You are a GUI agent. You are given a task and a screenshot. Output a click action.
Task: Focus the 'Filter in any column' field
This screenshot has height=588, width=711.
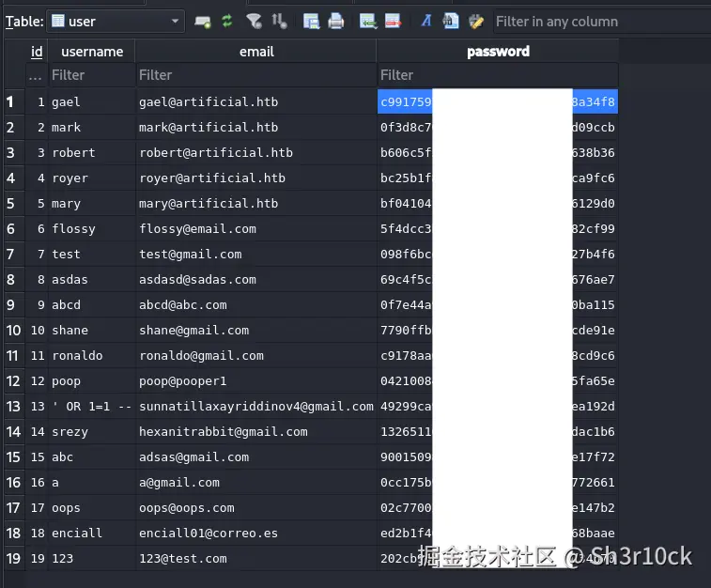(602, 22)
